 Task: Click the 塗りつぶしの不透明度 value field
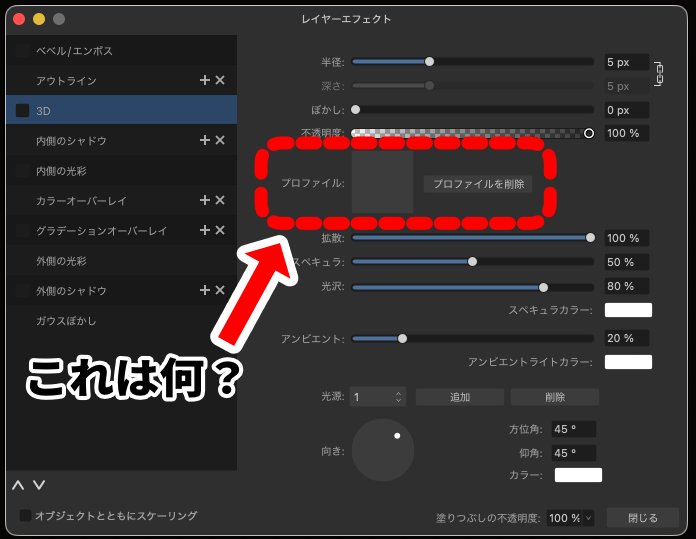tap(564, 518)
